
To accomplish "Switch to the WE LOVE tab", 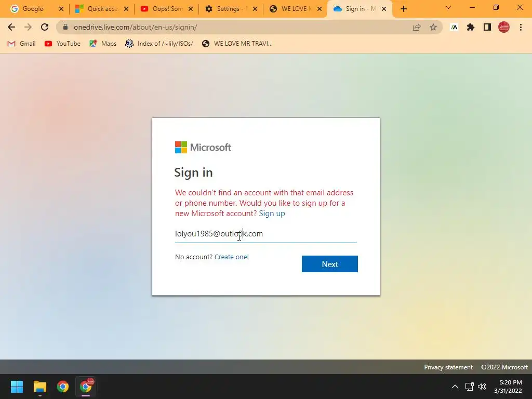I will point(296,9).
